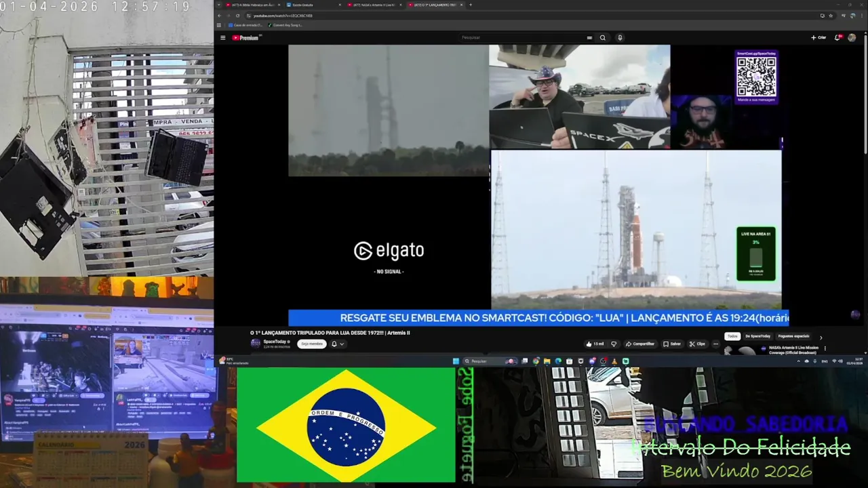The image size is (868, 488).
Task: Select the Foguetes espaciais filter chip
Action: pyautogui.click(x=793, y=336)
